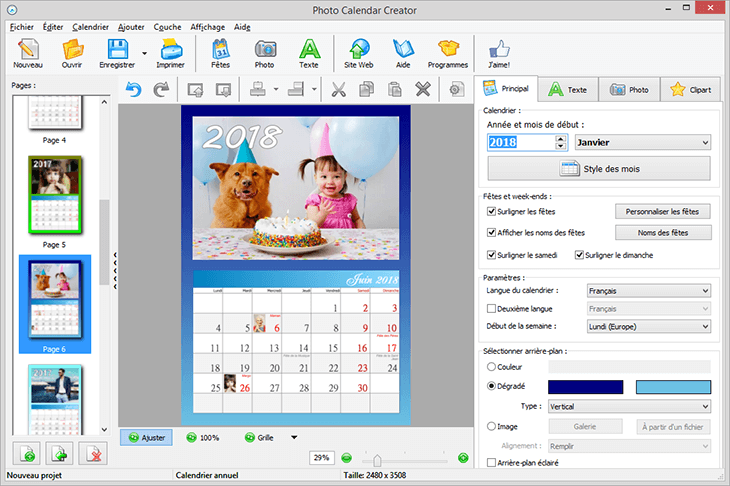Undo the last action

[134, 89]
